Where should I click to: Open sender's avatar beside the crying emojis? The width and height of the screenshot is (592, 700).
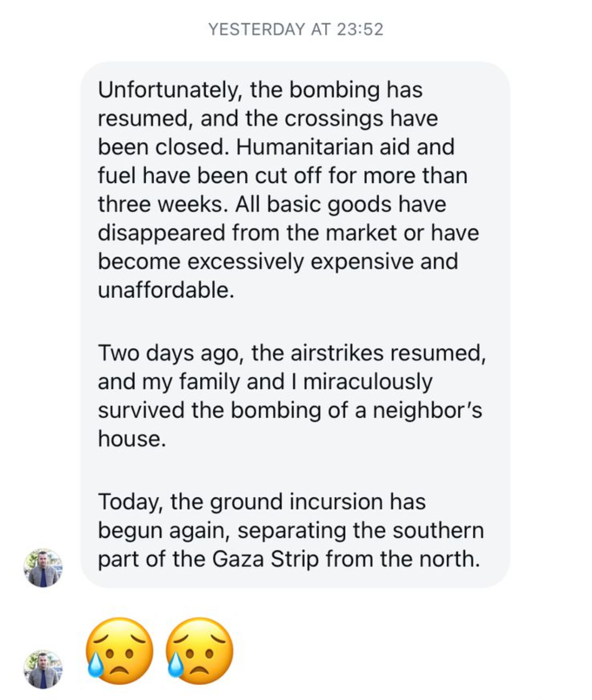tap(43, 669)
